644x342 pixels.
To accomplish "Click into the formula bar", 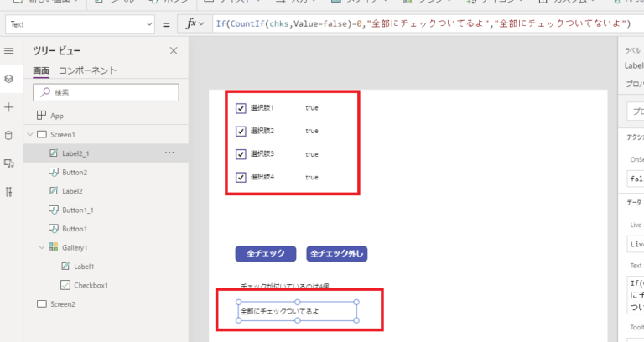I will [x=427, y=23].
